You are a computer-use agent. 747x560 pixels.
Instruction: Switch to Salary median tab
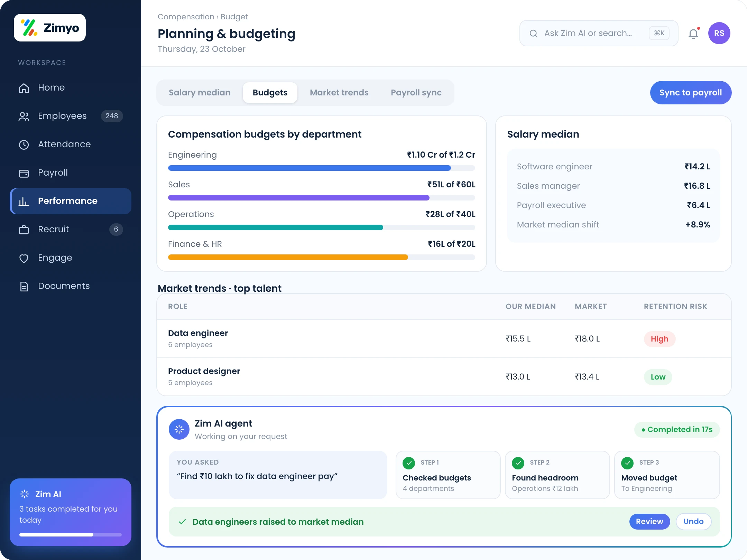[200, 93]
